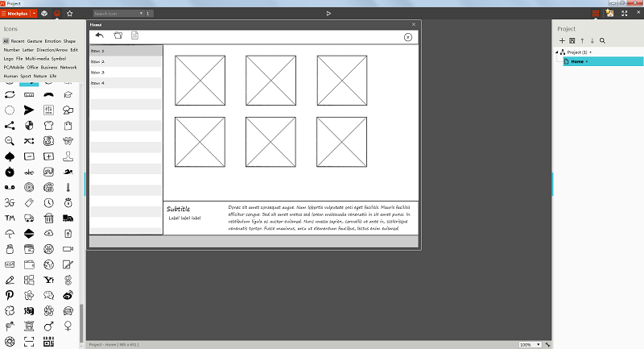Select the Pinterest logo icon
Screen dimensions: 644x349
point(10,295)
